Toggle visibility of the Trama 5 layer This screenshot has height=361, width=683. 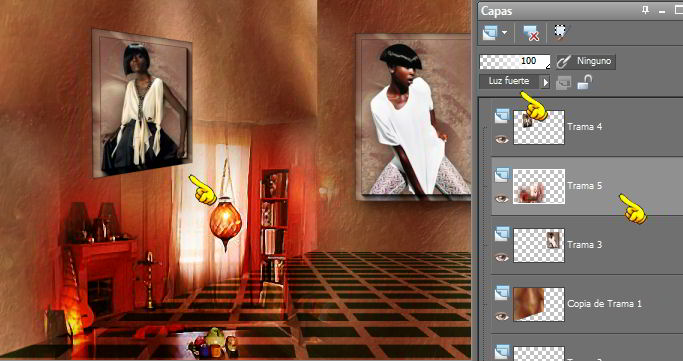coord(502,199)
